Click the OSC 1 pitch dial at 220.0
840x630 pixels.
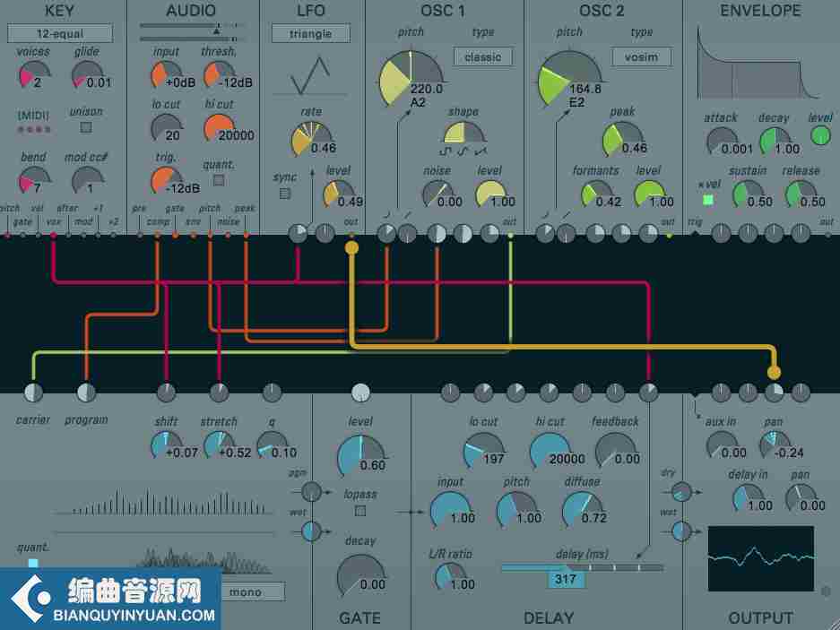[411, 78]
